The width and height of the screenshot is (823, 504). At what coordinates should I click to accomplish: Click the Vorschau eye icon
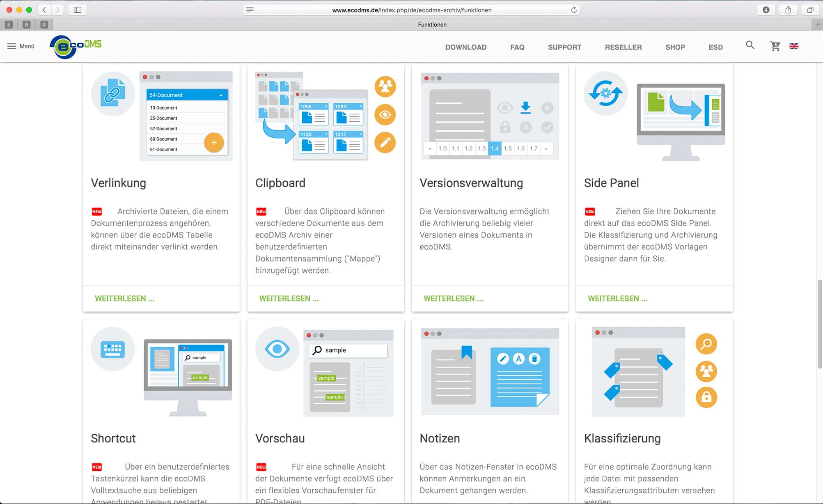(277, 349)
